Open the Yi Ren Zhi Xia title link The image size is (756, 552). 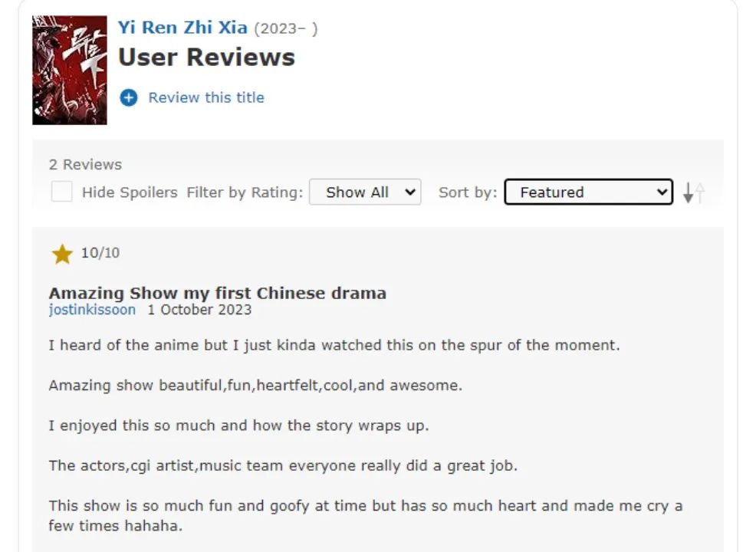point(182,28)
